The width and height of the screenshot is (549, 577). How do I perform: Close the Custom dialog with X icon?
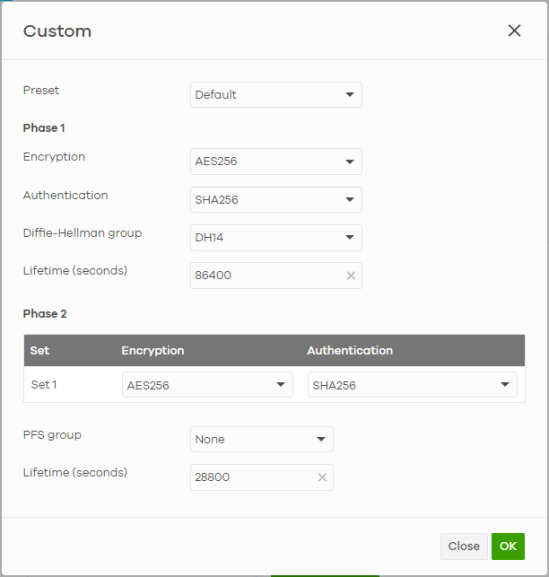click(x=514, y=31)
